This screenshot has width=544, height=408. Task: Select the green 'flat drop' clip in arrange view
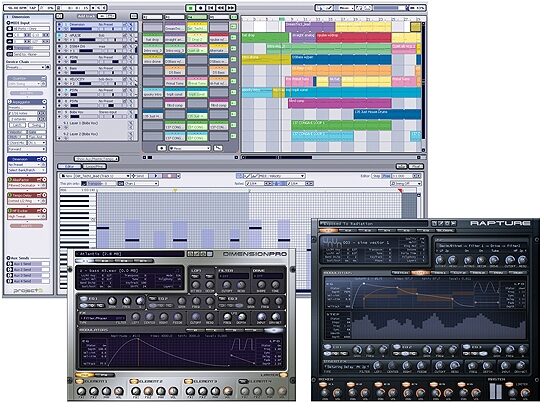pos(265,38)
